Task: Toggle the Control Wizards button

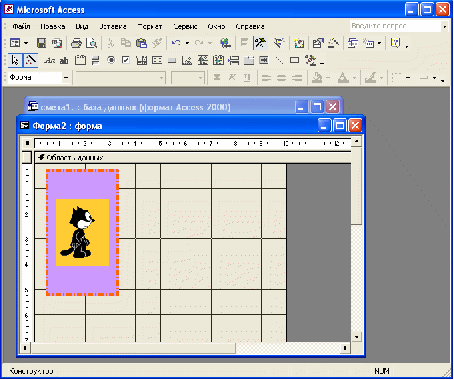Action: tap(30, 60)
